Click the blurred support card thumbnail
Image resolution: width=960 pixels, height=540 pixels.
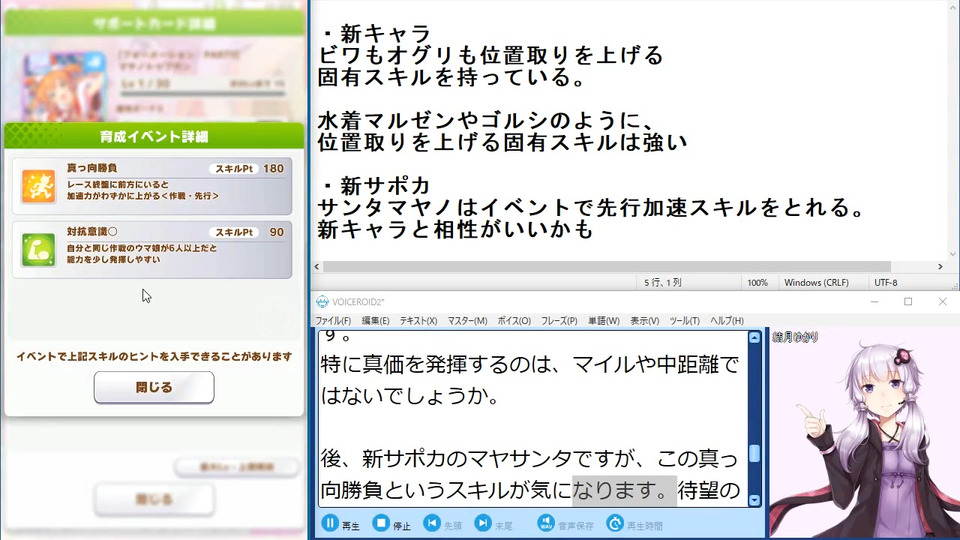64,86
